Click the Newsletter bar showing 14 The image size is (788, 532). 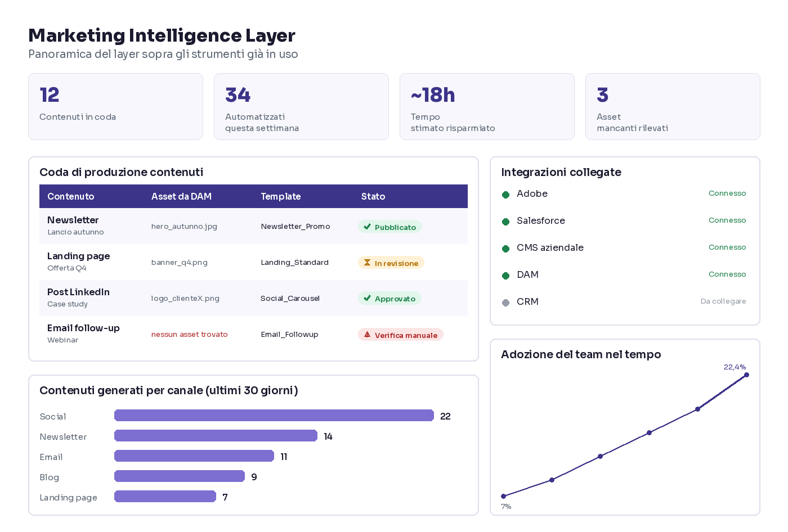[216, 436]
